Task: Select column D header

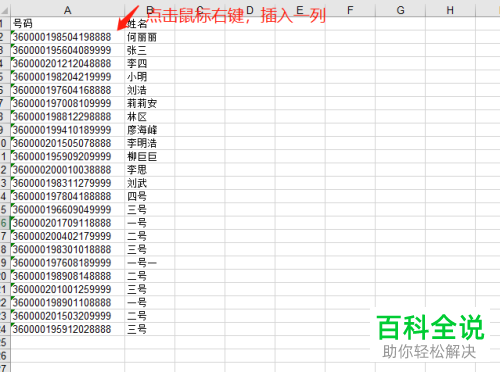Action: pos(250,10)
